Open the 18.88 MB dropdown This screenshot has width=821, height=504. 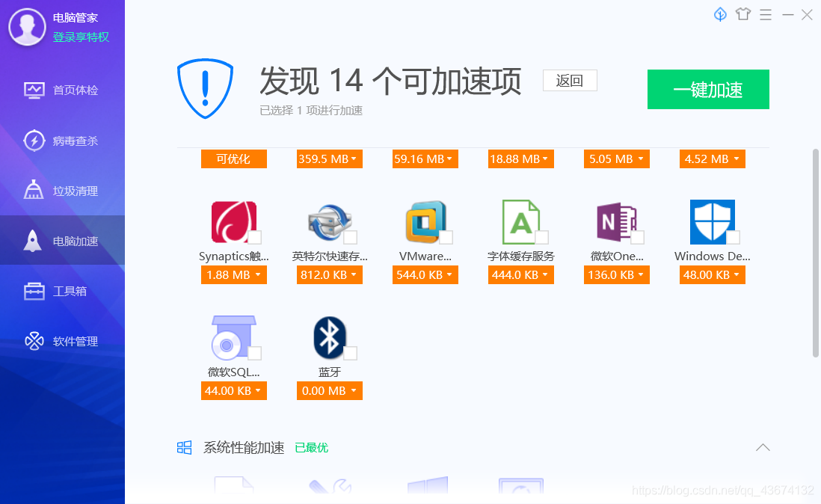point(521,159)
